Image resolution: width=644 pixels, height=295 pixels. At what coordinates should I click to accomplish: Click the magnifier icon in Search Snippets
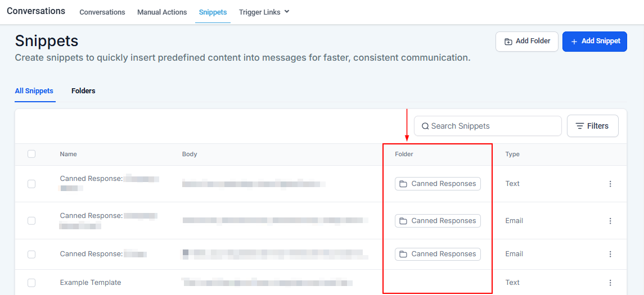coord(425,126)
